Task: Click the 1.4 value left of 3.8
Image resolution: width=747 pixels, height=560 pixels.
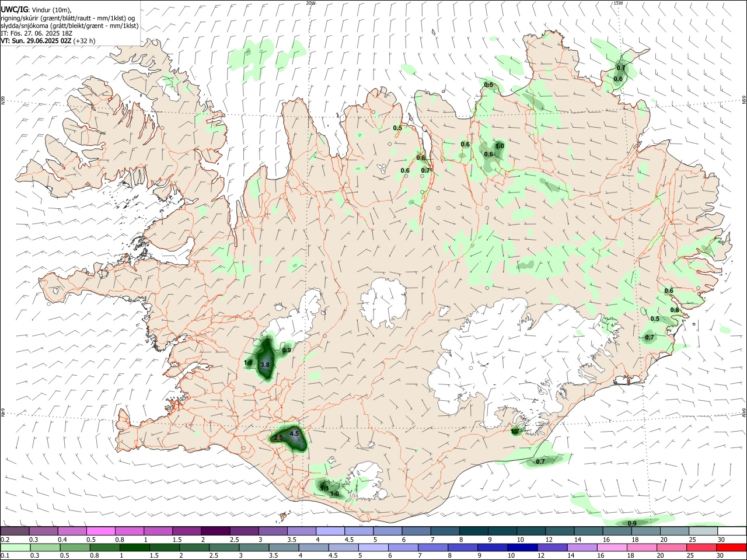Action: pos(248,363)
